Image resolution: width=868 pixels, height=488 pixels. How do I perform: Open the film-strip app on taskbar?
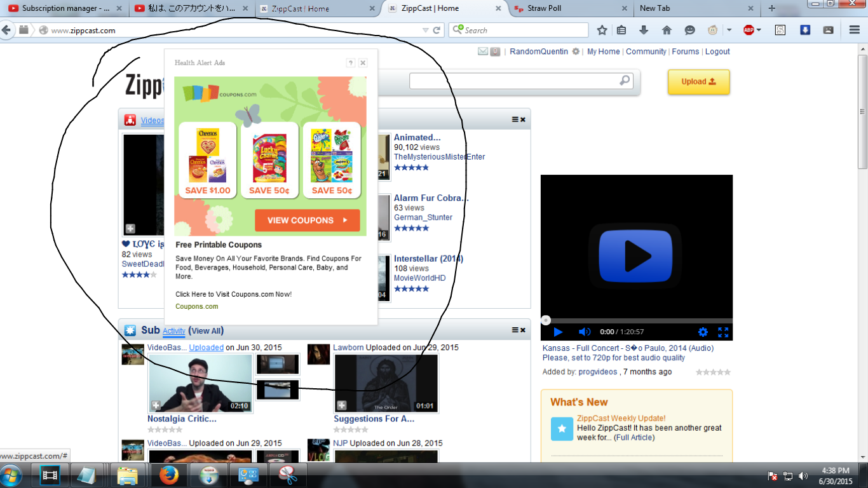pyautogui.click(x=50, y=475)
